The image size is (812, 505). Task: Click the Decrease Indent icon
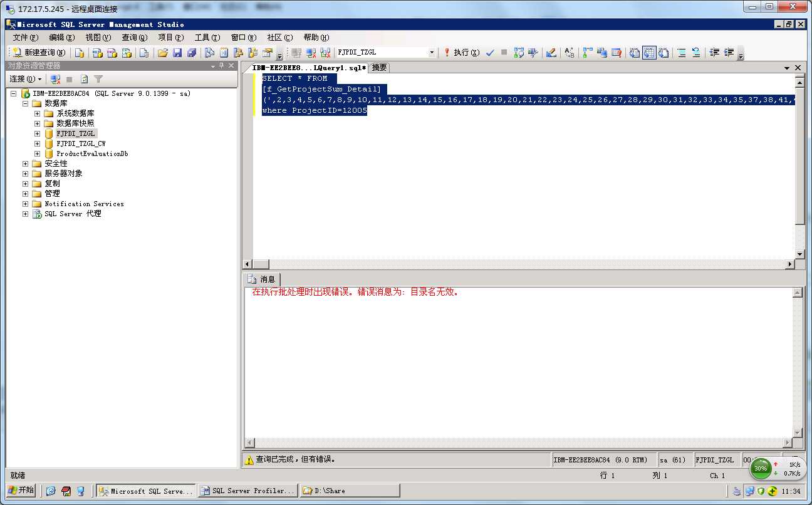(714, 53)
